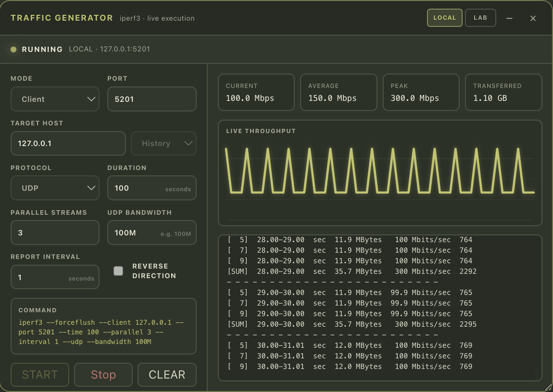Open the Protocol dropdown showing UDP

pyautogui.click(x=55, y=188)
